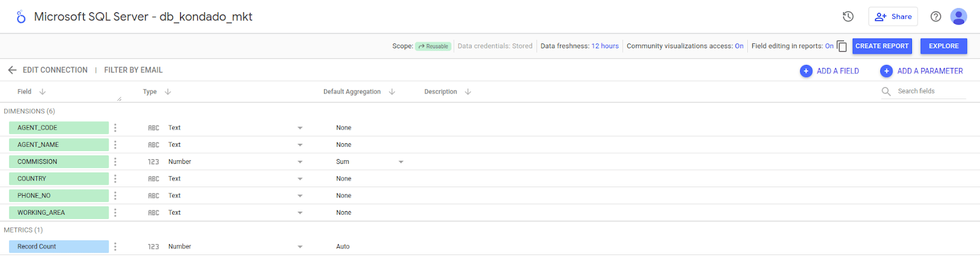Open COMMISSION Sum aggregation dropdown
Image resolution: width=980 pixels, height=271 pixels.
point(401,162)
